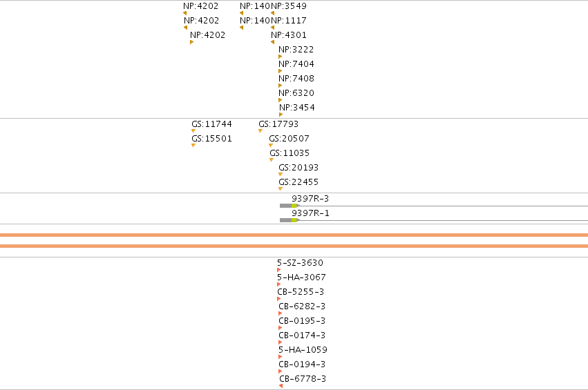Viewport: 588px width, 390px height.
Task: Select the GS:11744 insertion label
Action: click(x=212, y=124)
